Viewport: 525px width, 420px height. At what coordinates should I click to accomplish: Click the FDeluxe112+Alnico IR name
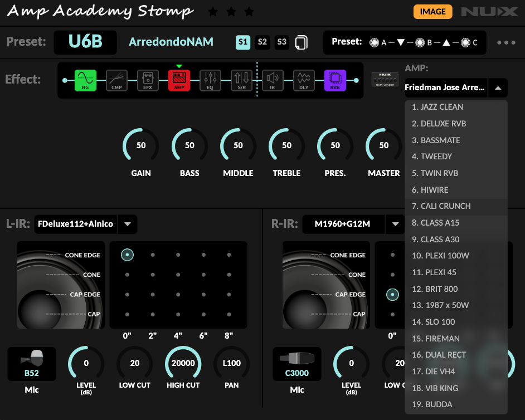click(x=75, y=224)
